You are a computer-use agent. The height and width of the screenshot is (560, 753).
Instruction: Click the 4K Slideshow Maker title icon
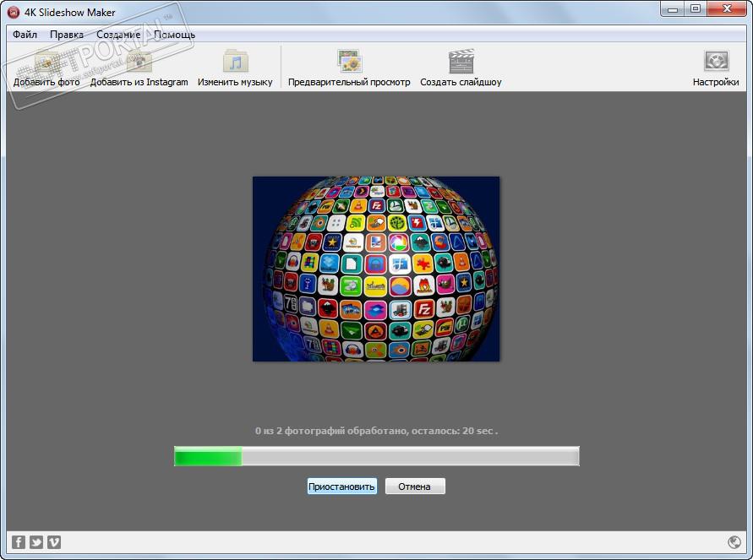pos(14,12)
